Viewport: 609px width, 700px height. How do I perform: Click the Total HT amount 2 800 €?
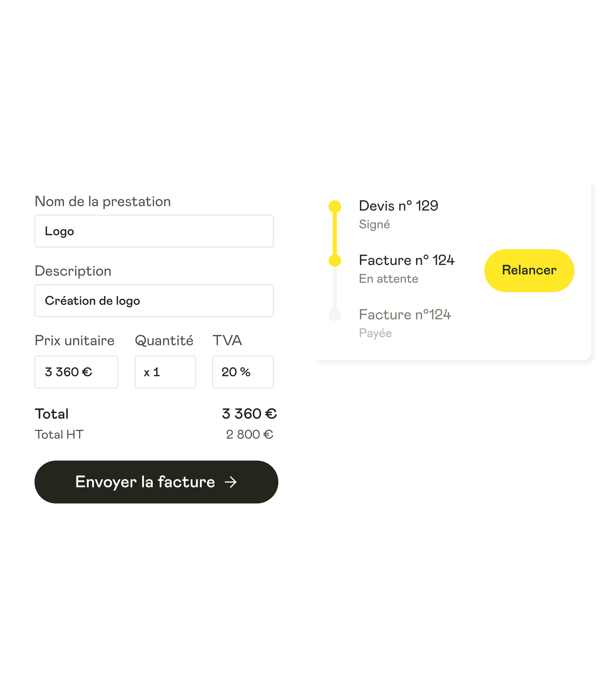coord(250,434)
